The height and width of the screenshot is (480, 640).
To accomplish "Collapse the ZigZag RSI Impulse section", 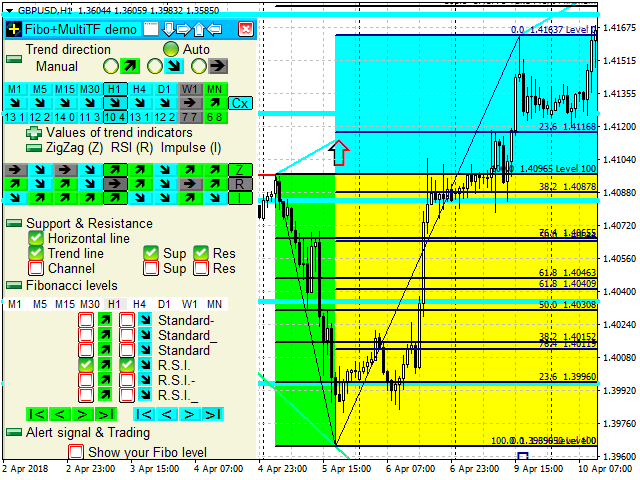I will pyautogui.click(x=33, y=148).
